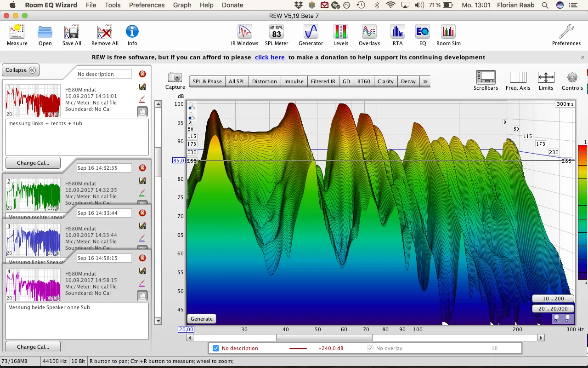Switch the Freq. Axis scaling

click(518, 80)
